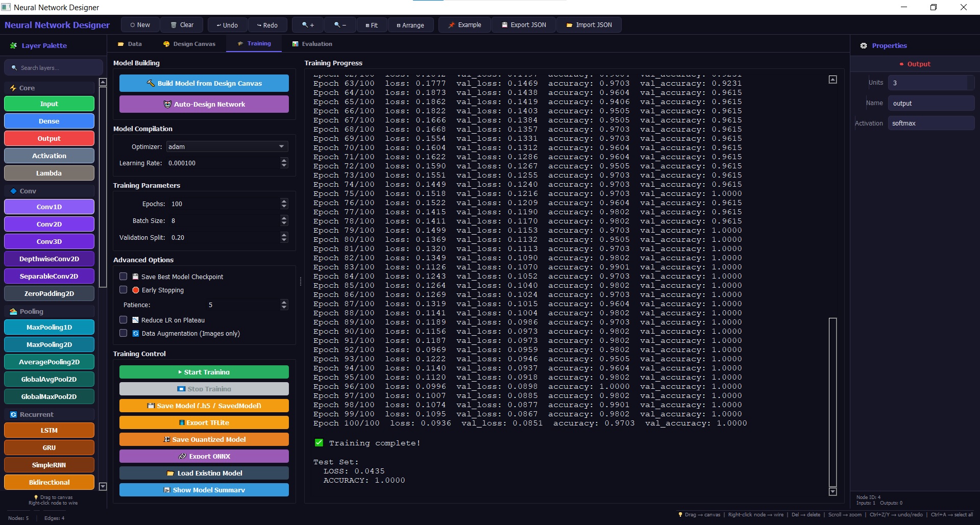Arrange the nodes automatically

410,25
